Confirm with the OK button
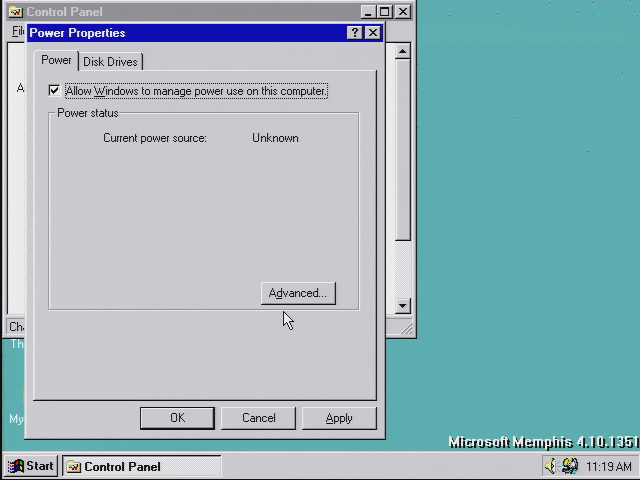Viewport: 640px width, 480px height. tap(177, 418)
